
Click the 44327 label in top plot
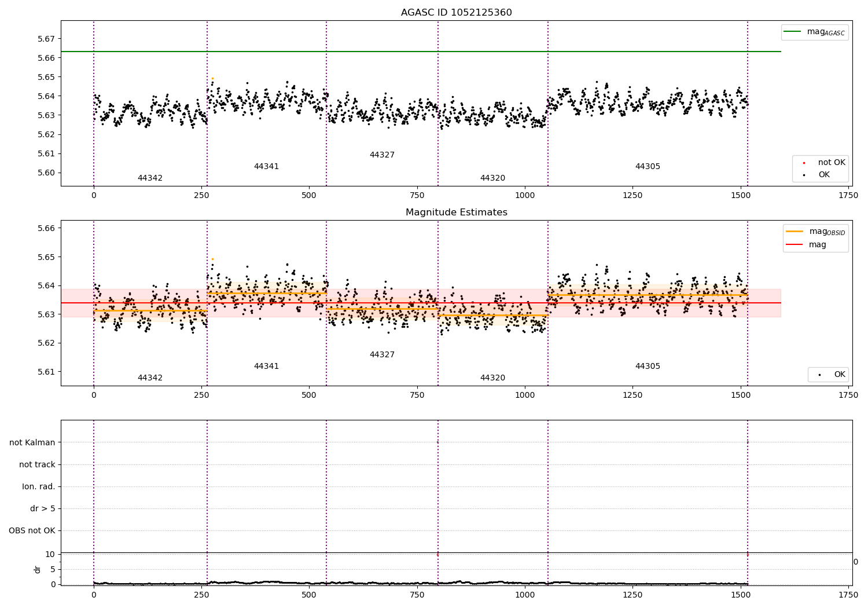(x=382, y=155)
